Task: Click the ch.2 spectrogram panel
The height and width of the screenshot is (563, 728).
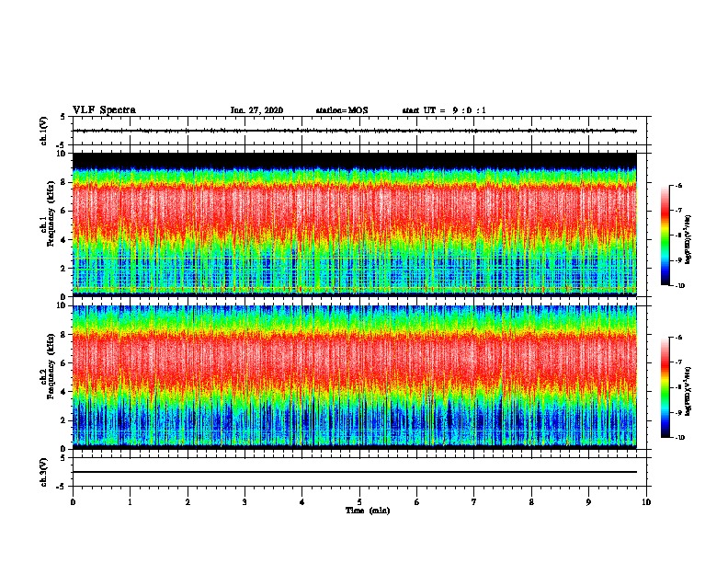Action: click(355, 377)
